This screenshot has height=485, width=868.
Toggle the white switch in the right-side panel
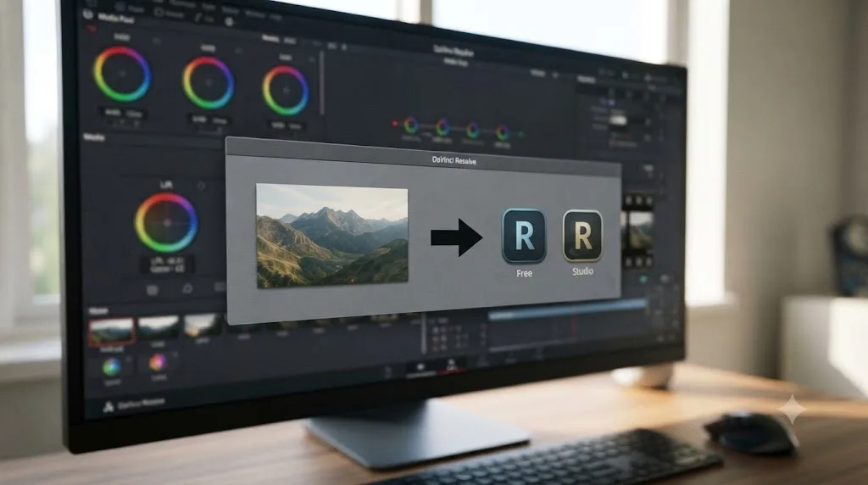pos(617,120)
